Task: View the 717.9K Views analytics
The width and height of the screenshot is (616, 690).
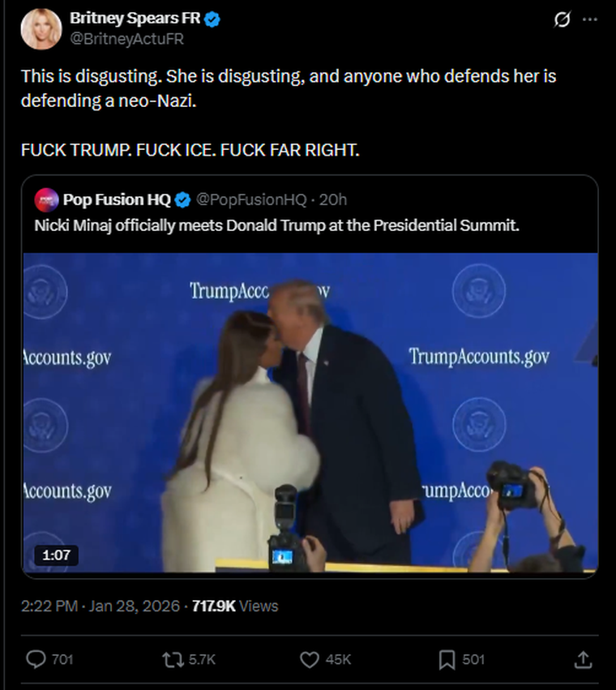Action: pyautogui.click(x=235, y=606)
